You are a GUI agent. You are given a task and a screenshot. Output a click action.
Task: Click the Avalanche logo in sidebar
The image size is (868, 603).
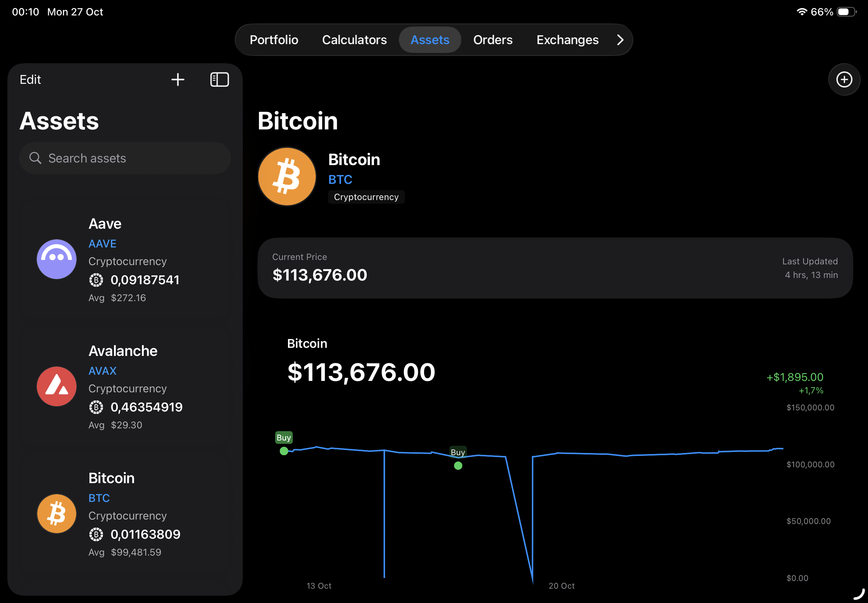[x=56, y=386]
